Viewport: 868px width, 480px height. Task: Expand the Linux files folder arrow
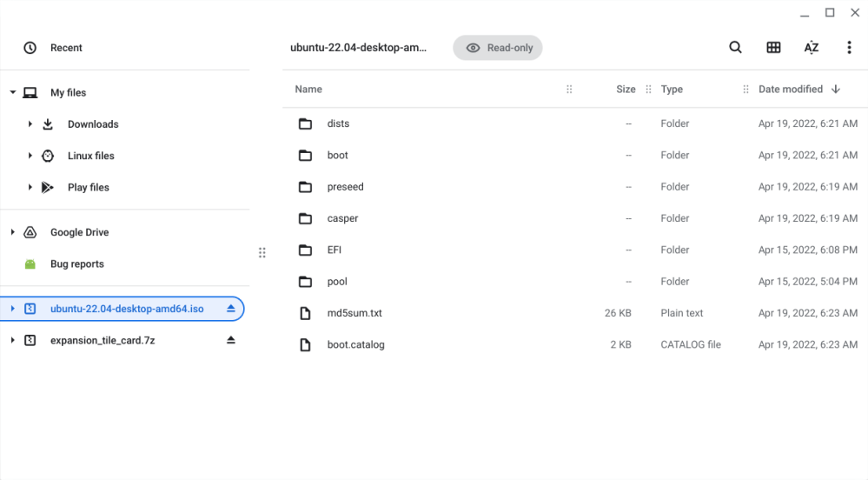tap(30, 156)
